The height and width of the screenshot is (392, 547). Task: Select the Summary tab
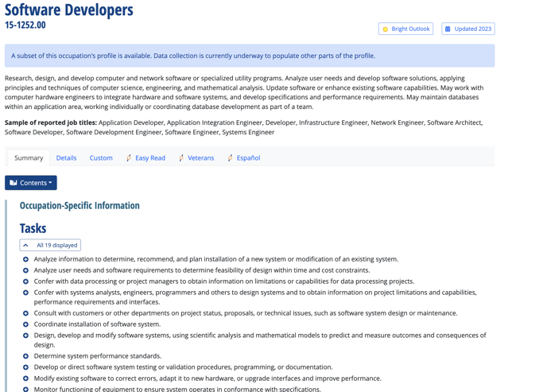coord(29,158)
